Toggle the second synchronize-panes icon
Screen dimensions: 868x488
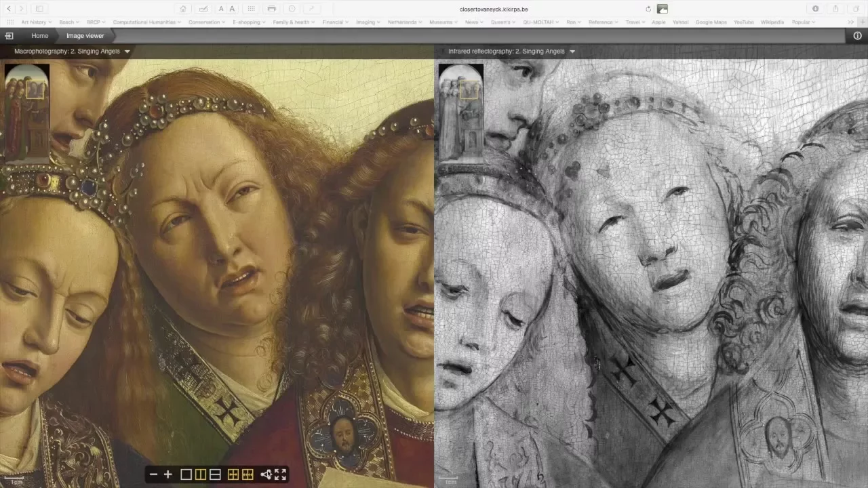(x=248, y=474)
